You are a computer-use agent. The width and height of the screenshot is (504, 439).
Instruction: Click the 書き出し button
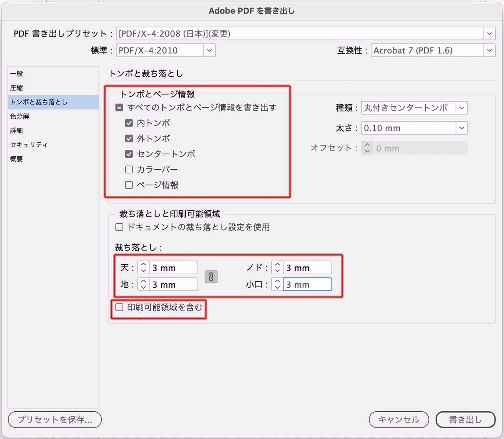[x=465, y=419]
